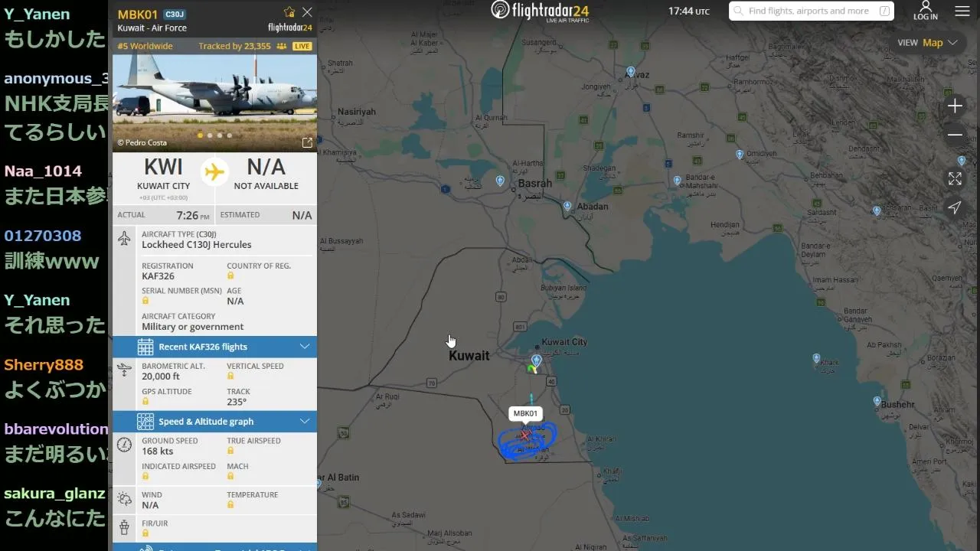Viewport: 980px width, 551px height.
Task: Click the graph icon beside Speed & Altitude
Action: tap(145, 422)
